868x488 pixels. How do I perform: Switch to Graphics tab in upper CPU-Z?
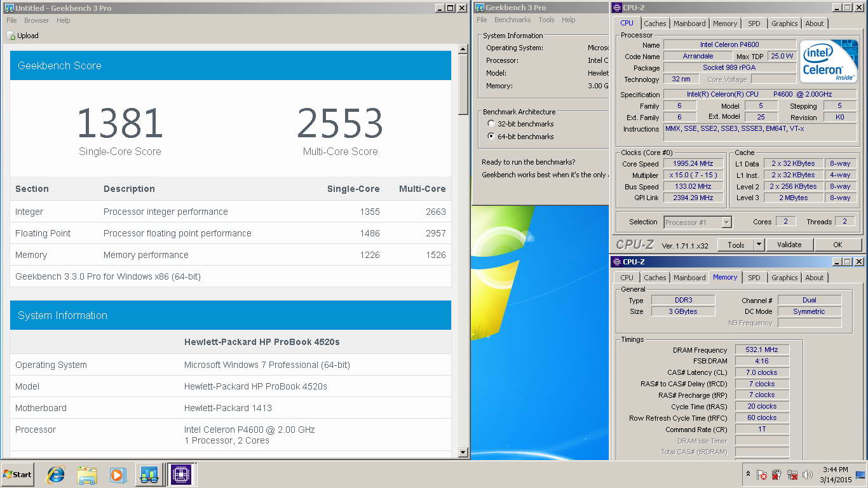click(785, 24)
